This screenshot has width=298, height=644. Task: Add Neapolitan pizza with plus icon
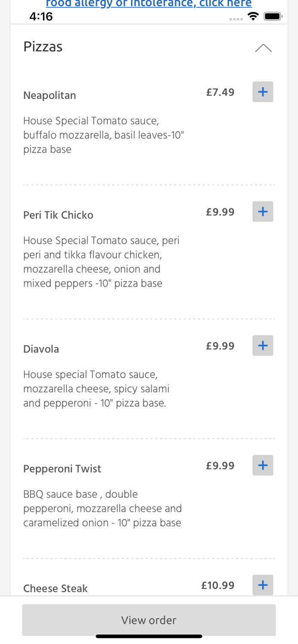click(263, 92)
